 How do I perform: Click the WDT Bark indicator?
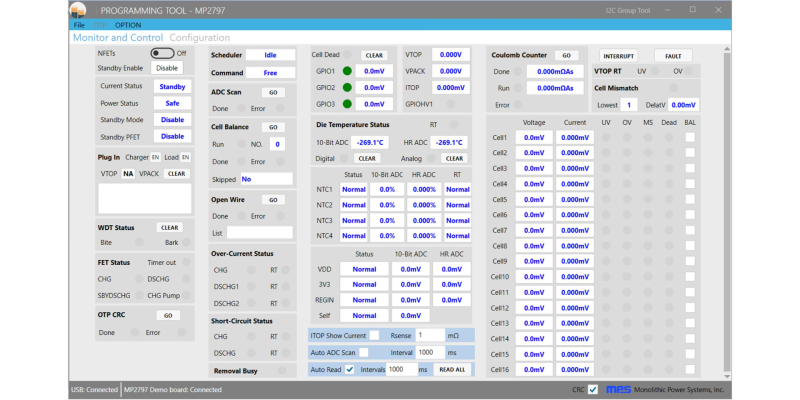click(x=186, y=243)
